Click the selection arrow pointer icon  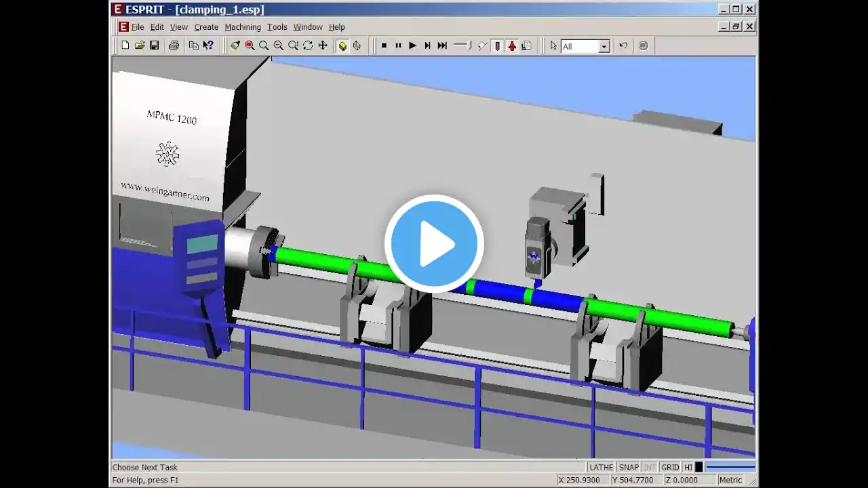point(553,45)
